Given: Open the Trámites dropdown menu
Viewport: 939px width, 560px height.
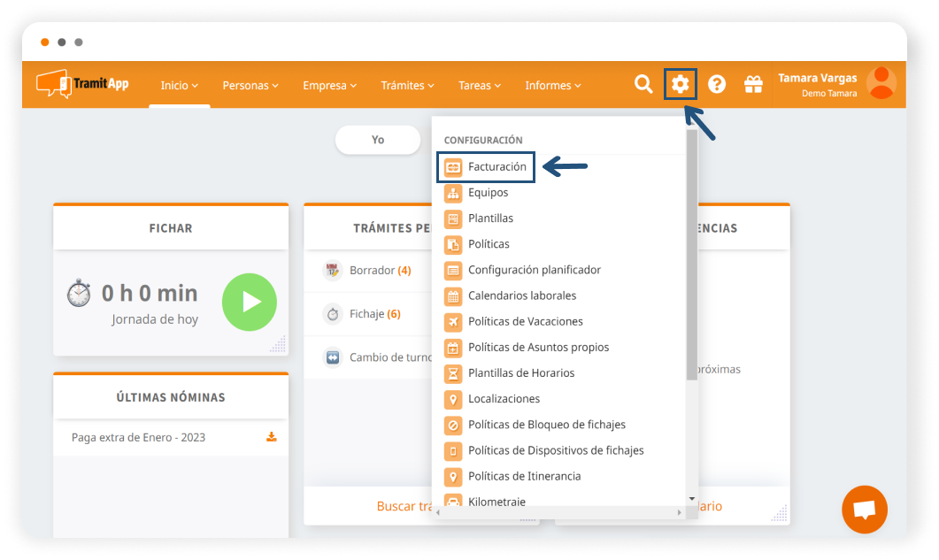Looking at the screenshot, I should pyautogui.click(x=407, y=86).
